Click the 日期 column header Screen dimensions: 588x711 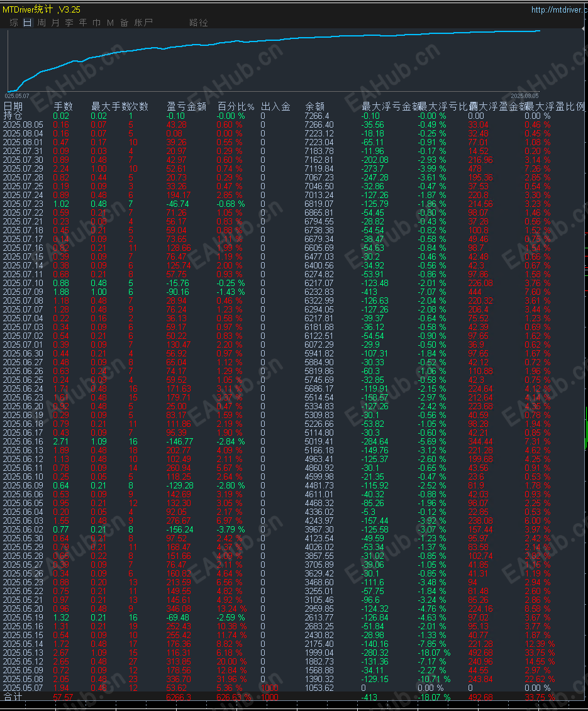pyautogui.click(x=14, y=107)
